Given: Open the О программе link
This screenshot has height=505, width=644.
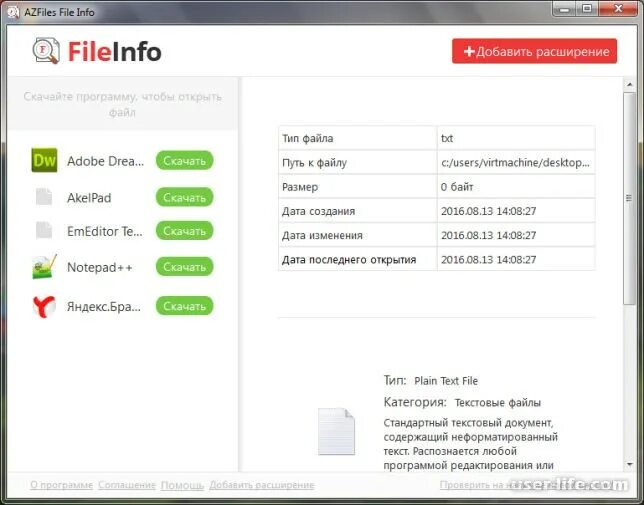Looking at the screenshot, I should point(62,485).
